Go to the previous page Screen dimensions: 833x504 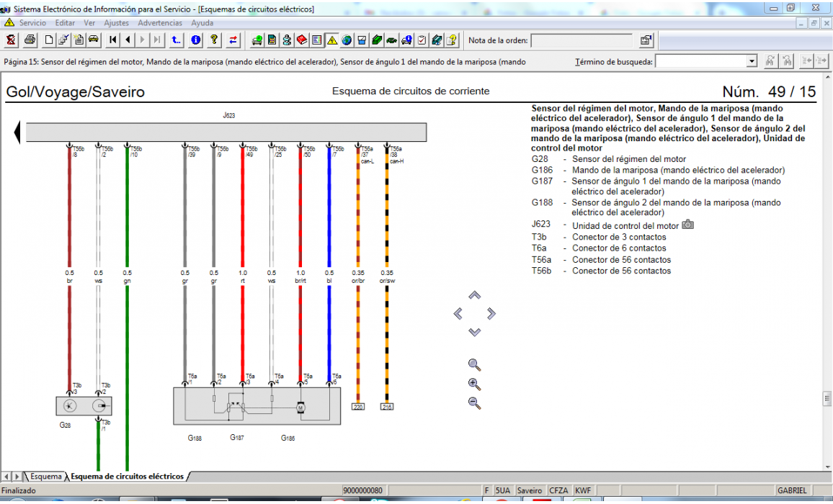tap(128, 40)
